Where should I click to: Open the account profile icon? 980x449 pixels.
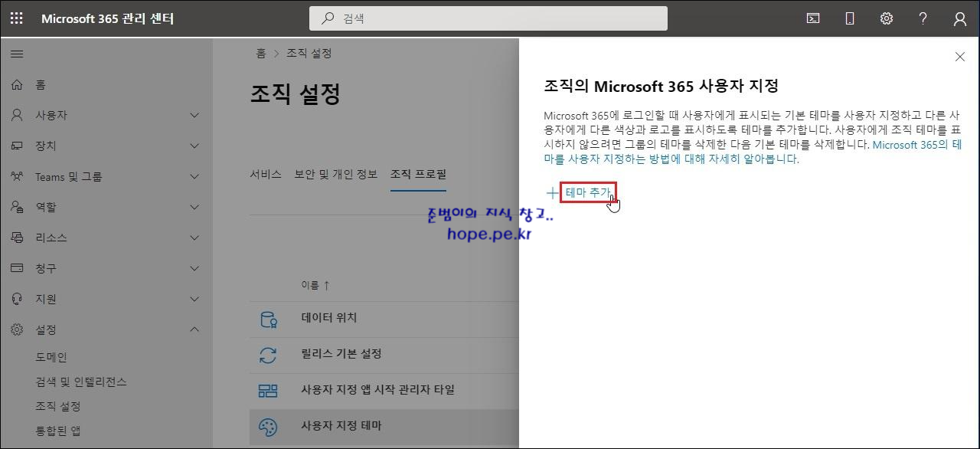point(960,18)
